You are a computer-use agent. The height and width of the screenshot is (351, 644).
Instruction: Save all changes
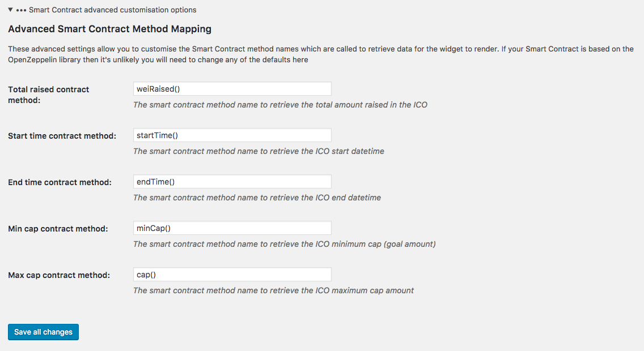pyautogui.click(x=43, y=332)
